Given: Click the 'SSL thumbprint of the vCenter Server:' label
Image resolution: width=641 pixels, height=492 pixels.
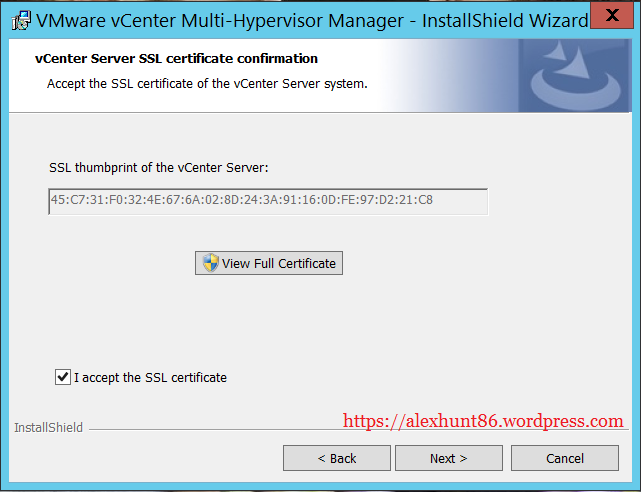Looking at the screenshot, I should tap(159, 168).
